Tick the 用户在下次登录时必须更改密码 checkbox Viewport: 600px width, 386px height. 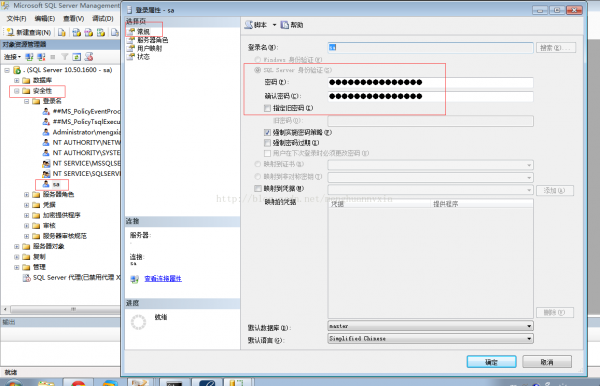pos(267,153)
